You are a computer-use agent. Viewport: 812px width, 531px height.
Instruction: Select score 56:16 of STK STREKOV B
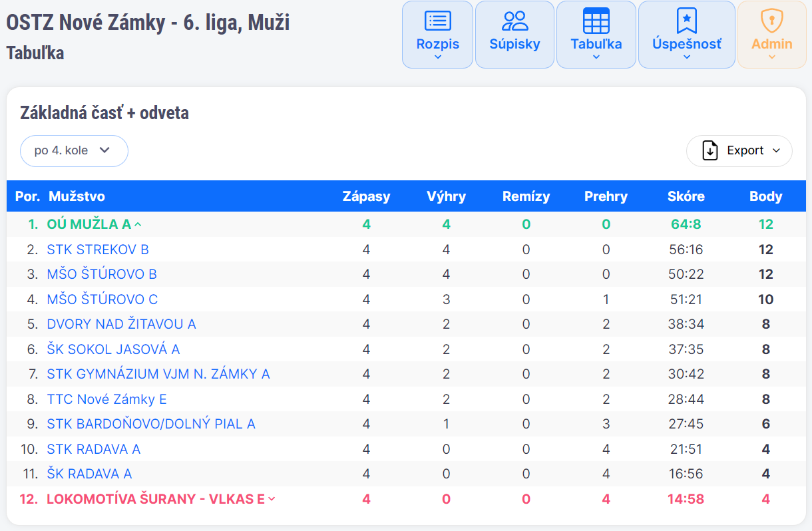pos(686,250)
